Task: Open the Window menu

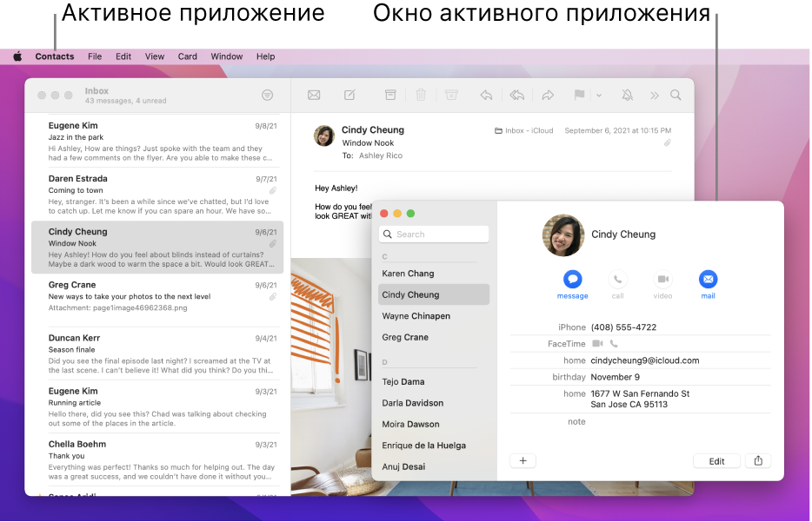Action: click(x=226, y=56)
